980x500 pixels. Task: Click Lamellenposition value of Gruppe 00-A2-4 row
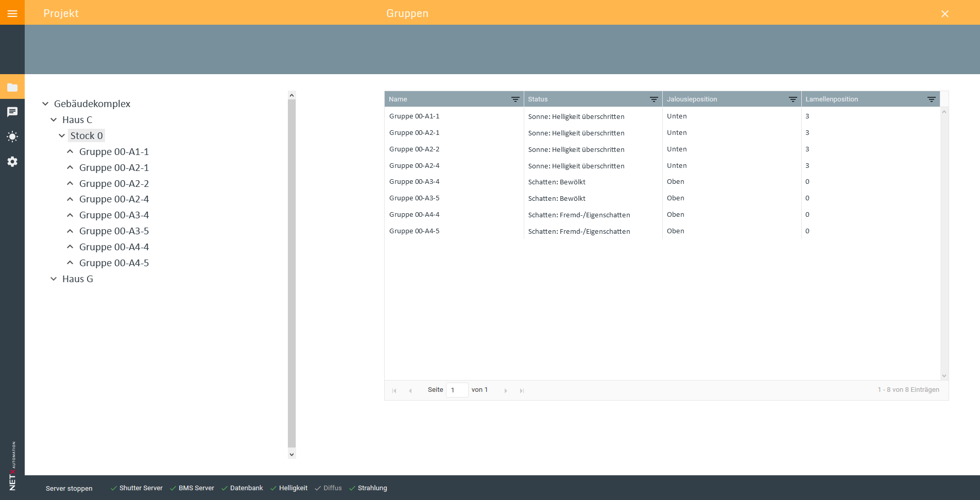pos(807,166)
